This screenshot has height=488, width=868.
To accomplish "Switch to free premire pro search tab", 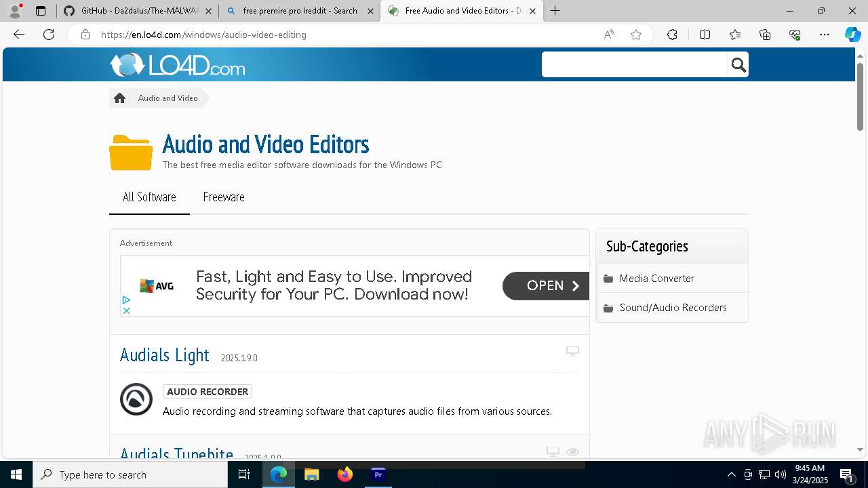I will (299, 11).
